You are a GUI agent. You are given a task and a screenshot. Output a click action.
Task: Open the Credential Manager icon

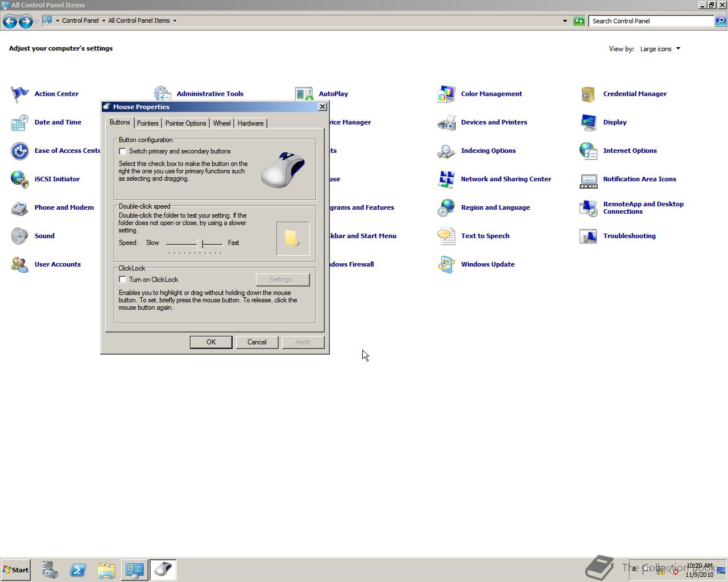[589, 94]
